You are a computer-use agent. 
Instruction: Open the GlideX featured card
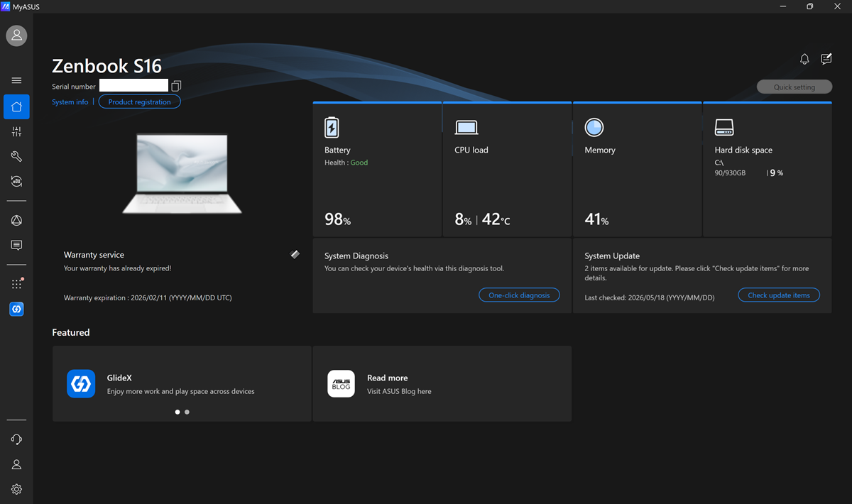tap(182, 384)
